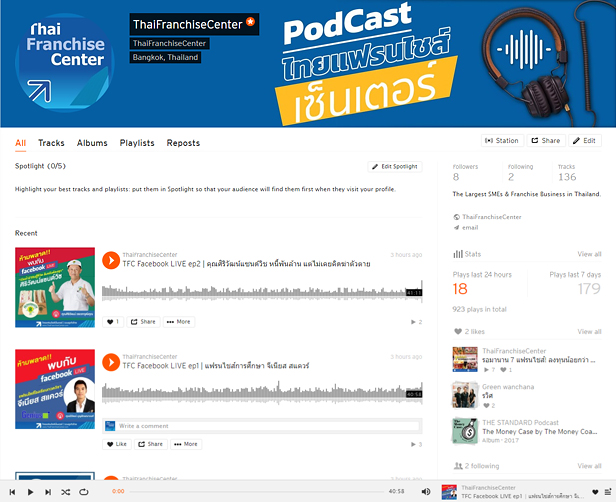Click play in the bottom player bar

pos(30,492)
